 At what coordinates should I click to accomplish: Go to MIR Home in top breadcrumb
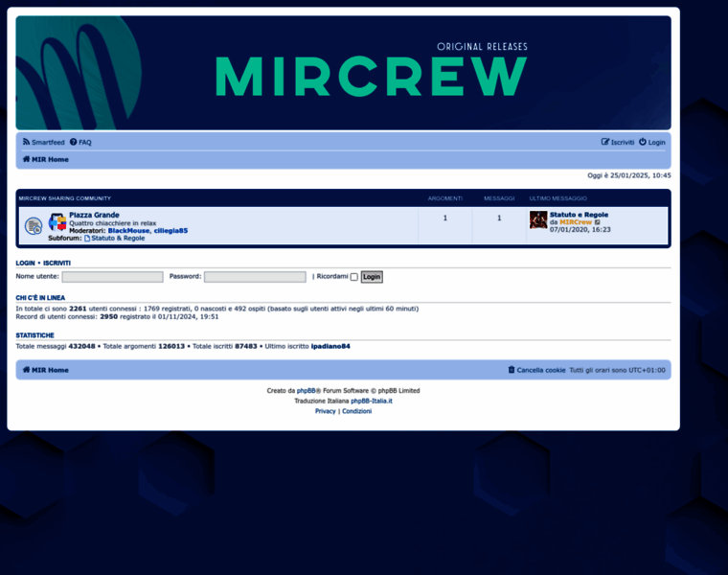[46, 159]
